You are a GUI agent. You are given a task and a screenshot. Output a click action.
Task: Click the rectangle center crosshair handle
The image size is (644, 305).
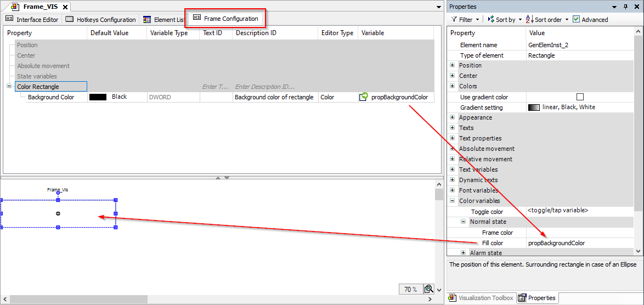coord(58,213)
